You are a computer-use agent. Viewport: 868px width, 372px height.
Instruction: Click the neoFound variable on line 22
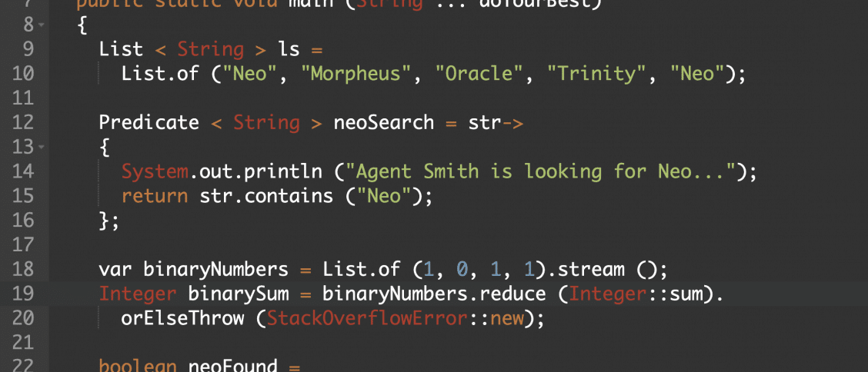click(x=233, y=365)
